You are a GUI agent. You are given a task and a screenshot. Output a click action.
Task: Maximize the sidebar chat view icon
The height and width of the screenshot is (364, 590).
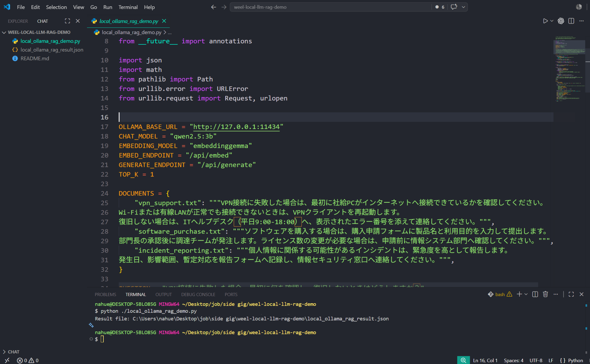[67, 21]
